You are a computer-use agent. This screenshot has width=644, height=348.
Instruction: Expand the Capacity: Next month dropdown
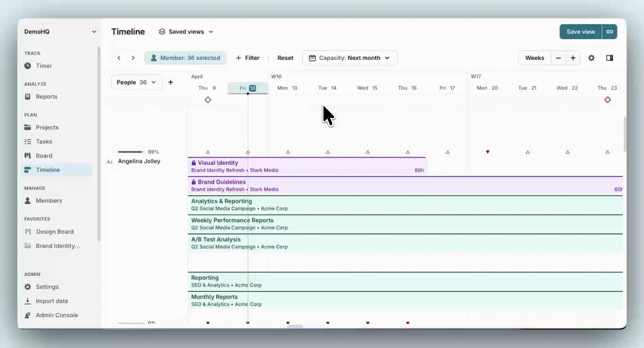coord(350,58)
